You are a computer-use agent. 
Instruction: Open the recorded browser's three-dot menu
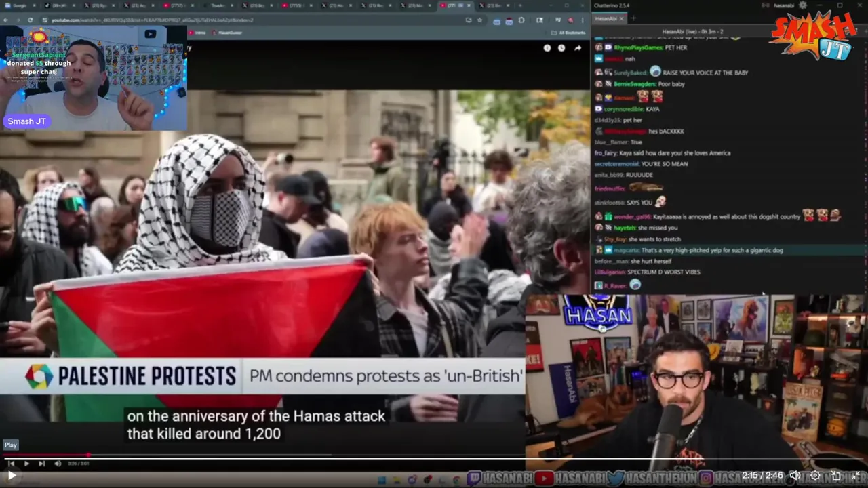click(x=583, y=20)
